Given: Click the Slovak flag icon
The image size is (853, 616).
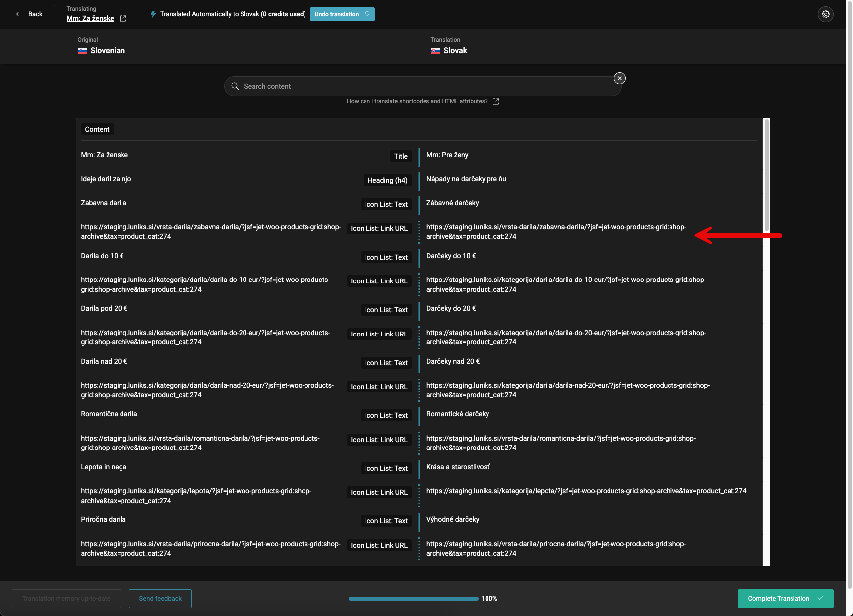Looking at the screenshot, I should point(435,51).
